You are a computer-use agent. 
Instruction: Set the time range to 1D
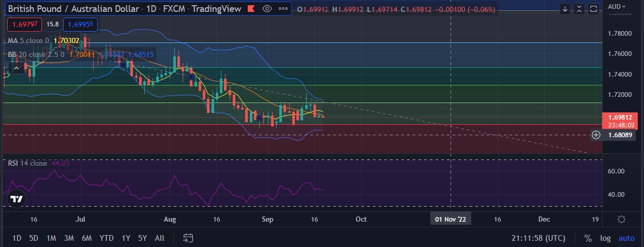(x=17, y=238)
